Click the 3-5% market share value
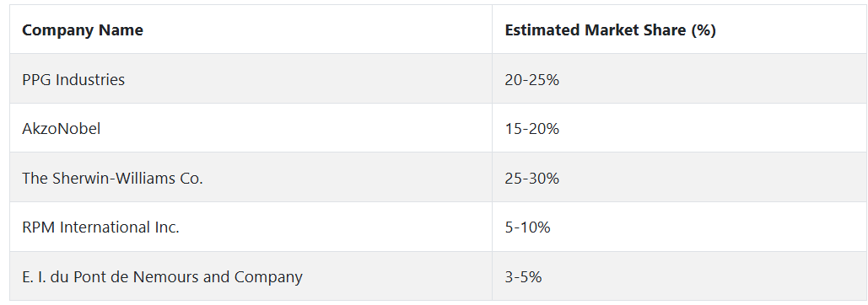 pyautogui.click(x=523, y=276)
